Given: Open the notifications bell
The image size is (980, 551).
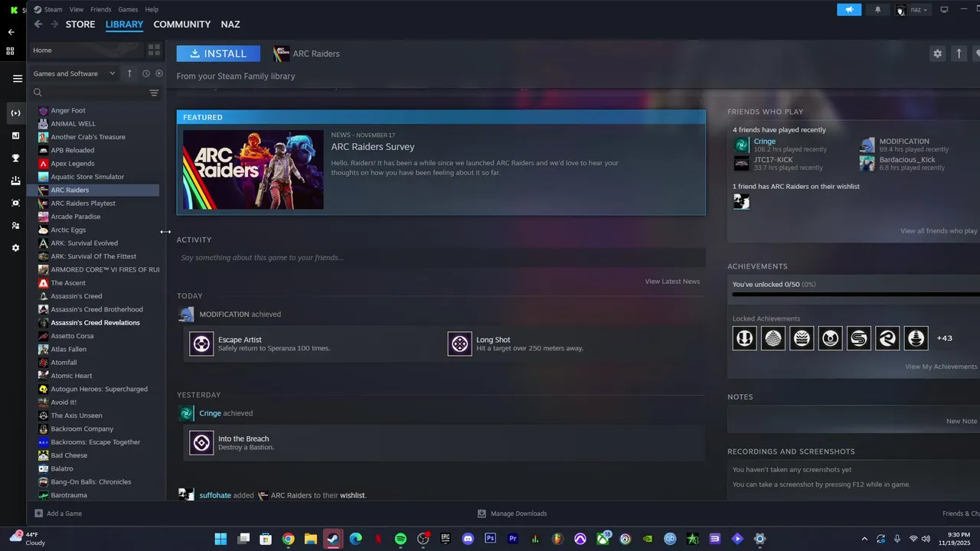Looking at the screenshot, I should (877, 9).
